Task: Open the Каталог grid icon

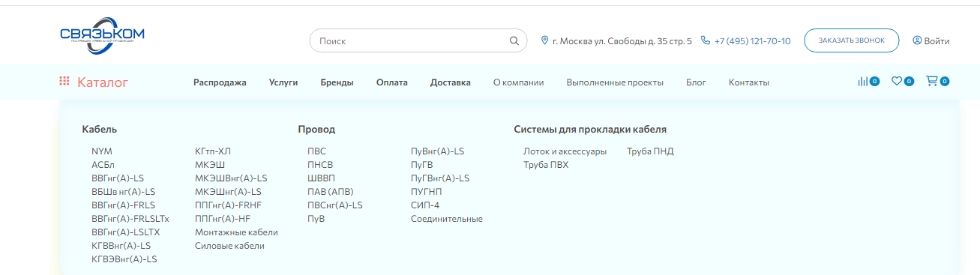Action: (x=64, y=82)
